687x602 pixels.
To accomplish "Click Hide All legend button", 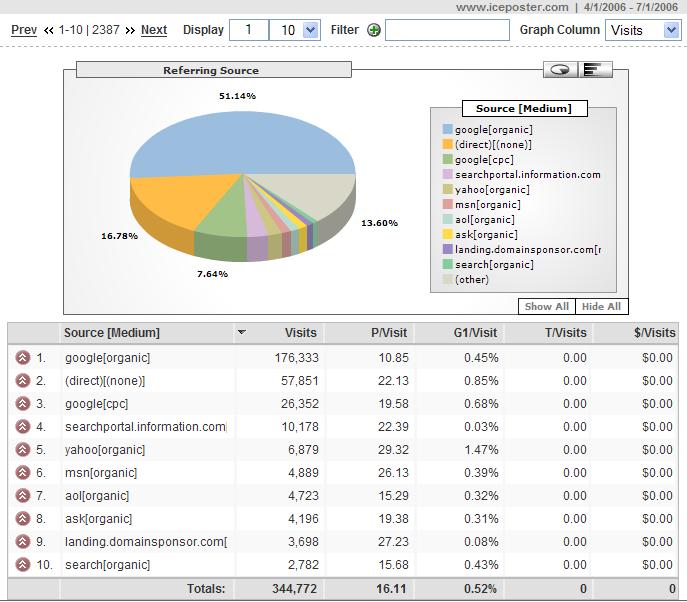I will click(x=600, y=306).
